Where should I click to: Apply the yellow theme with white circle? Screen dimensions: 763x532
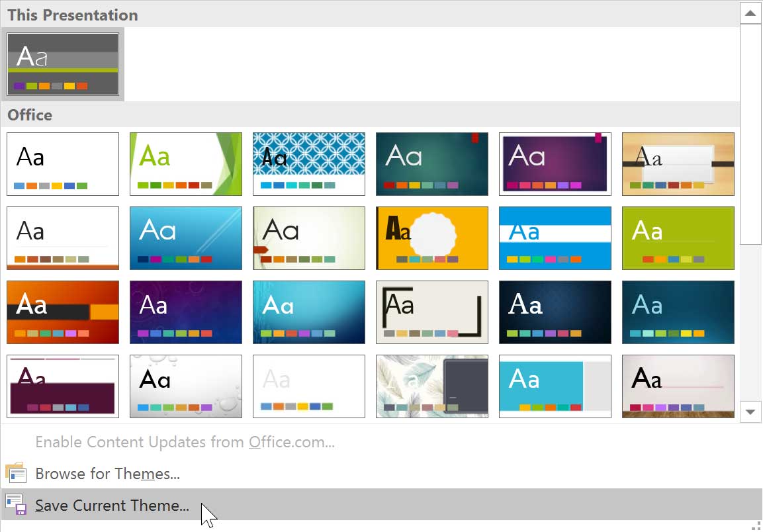pos(431,238)
